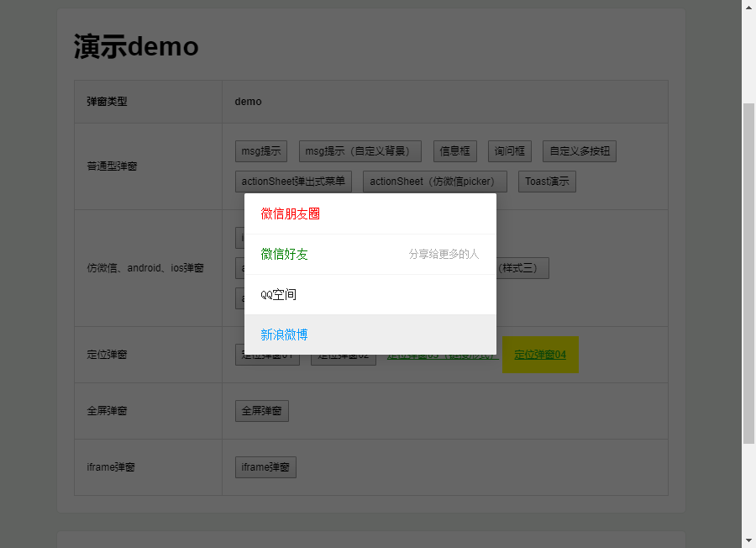Viewport: 756px width, 548px height.
Task: Choose 微信好友 menu entry
Action: click(x=370, y=254)
